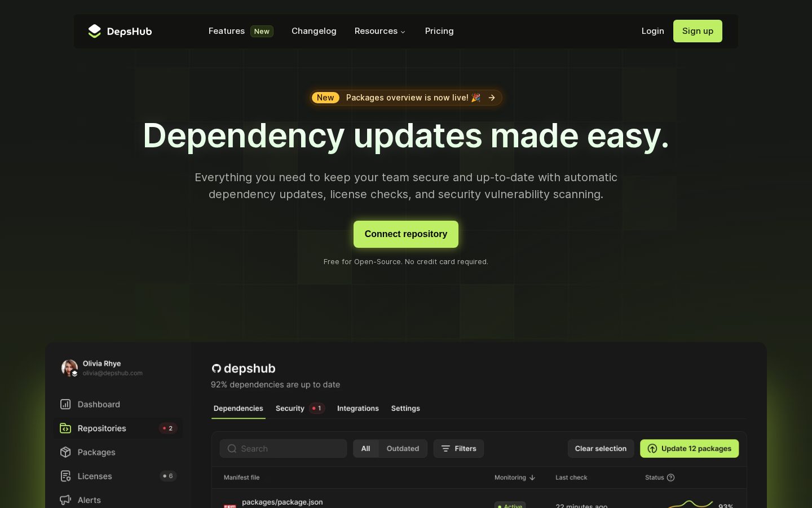Click the DepsHub logo icon
The width and height of the screenshot is (812, 508).
click(x=94, y=31)
